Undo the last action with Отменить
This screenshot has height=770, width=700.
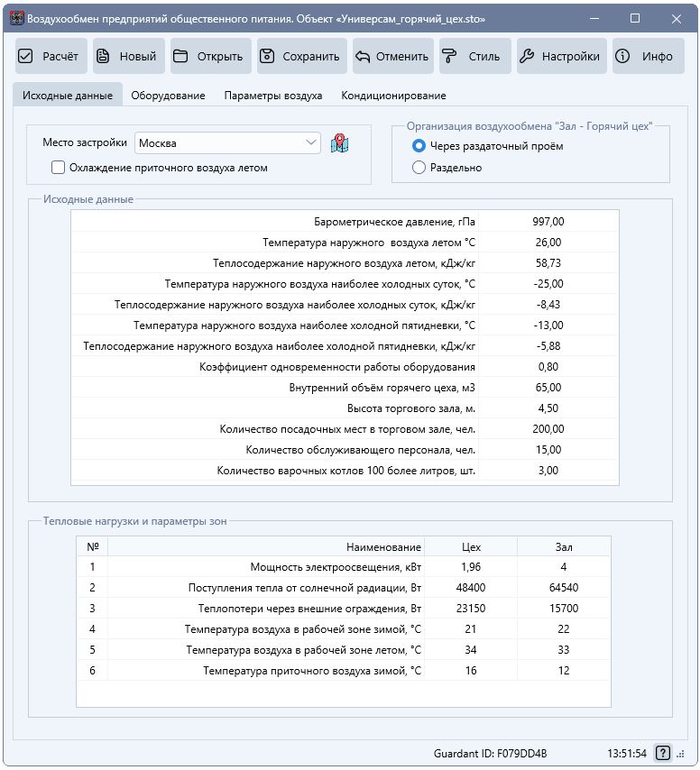391,56
